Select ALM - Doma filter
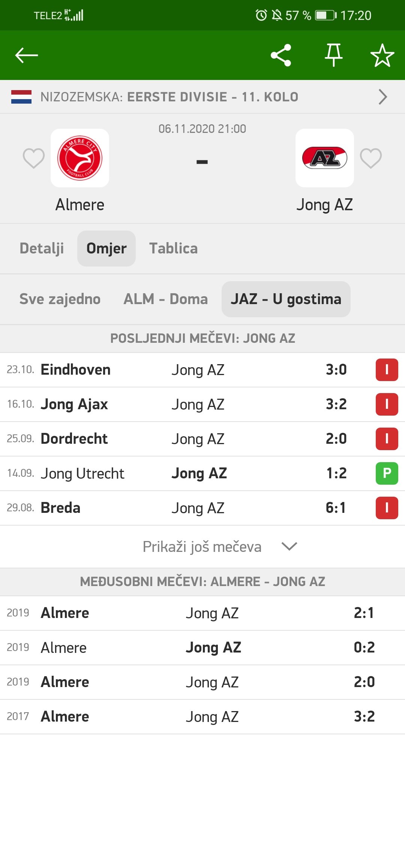Viewport: 405px width, 868px height. (x=166, y=299)
